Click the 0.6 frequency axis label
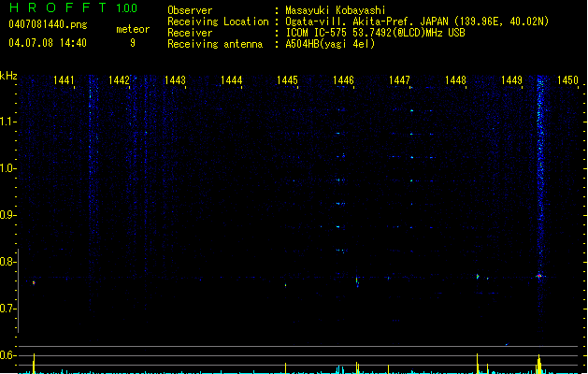The height and width of the screenshot is (374, 588). (7, 355)
